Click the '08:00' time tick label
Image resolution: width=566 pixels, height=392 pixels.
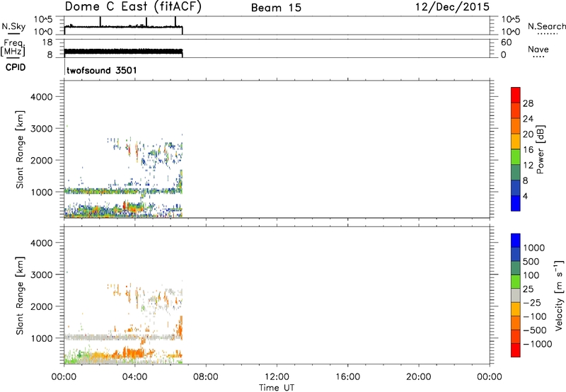206,377
